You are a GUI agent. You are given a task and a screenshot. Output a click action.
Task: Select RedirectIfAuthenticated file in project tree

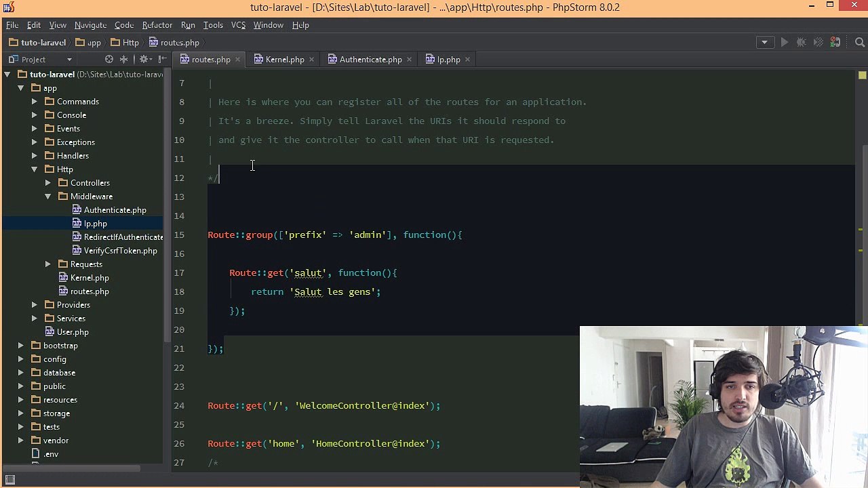tap(117, 237)
